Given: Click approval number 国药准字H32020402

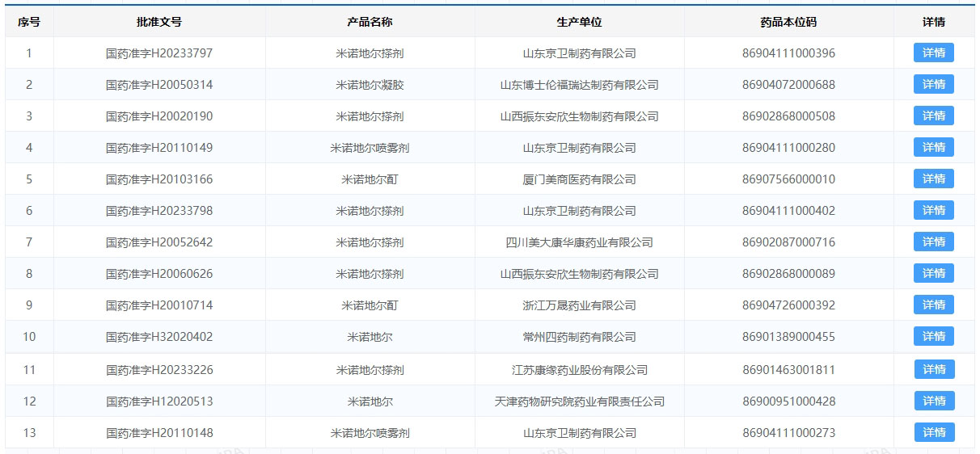Looking at the screenshot, I should click(x=159, y=337).
